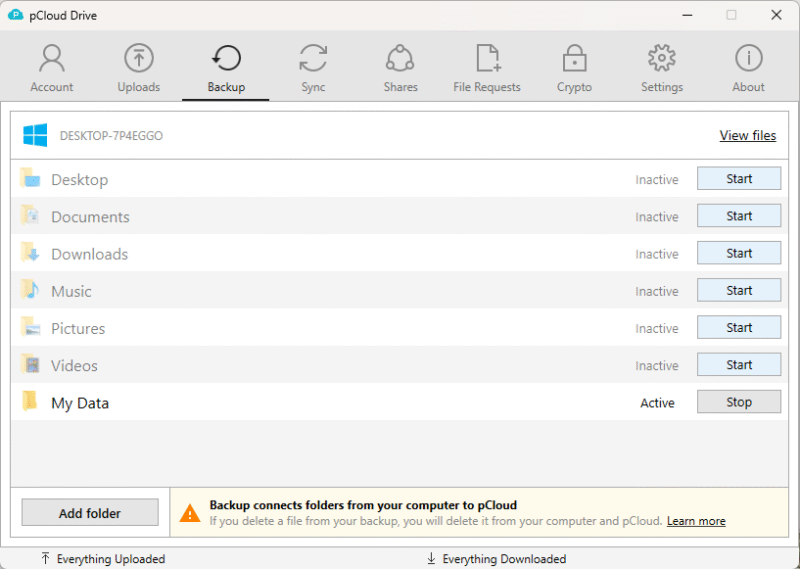Viewport: 800px width, 569px height.
Task: Select the Music row name
Action: [71, 291]
